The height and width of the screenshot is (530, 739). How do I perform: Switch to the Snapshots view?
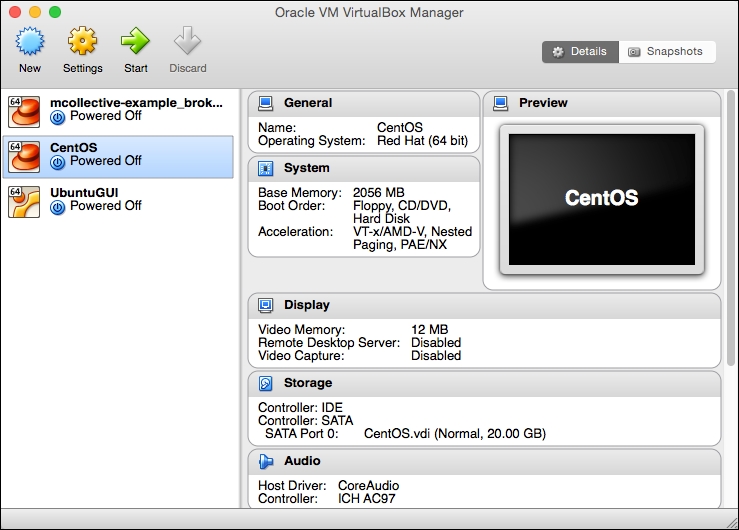[667, 52]
